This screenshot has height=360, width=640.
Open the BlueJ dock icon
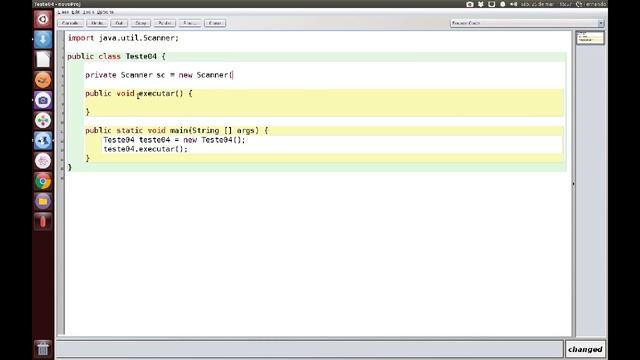coord(43,141)
